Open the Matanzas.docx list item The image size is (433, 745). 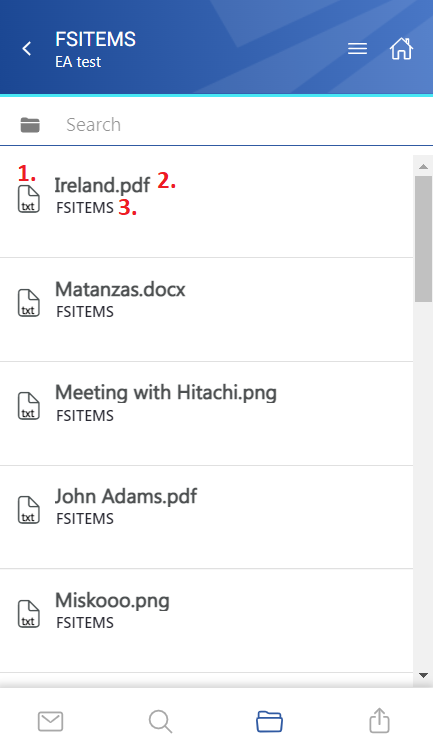click(206, 310)
